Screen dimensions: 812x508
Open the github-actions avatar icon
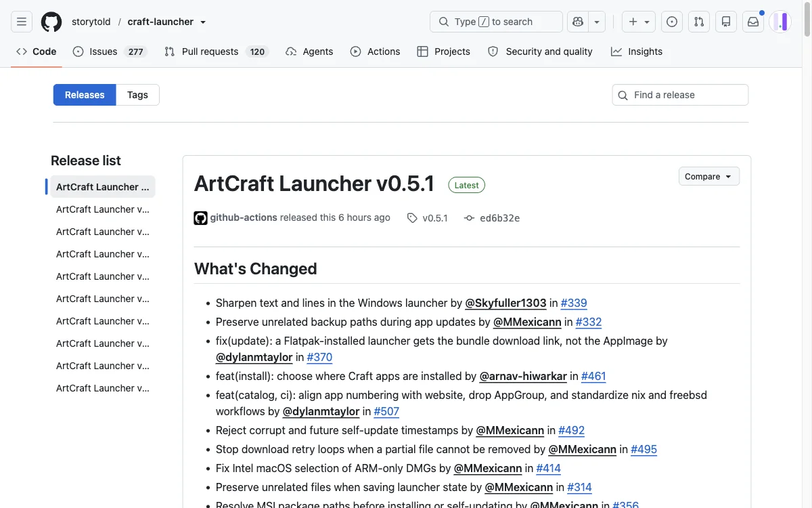click(201, 218)
